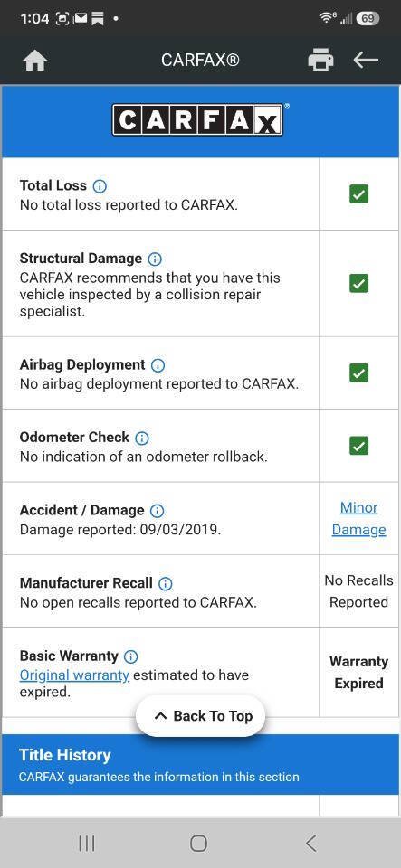Open the Minor Damage link
The height and width of the screenshot is (868, 401).
(358, 519)
